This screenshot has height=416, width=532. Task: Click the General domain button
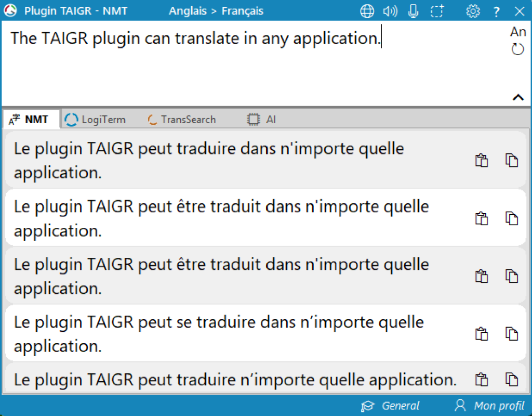pos(391,406)
